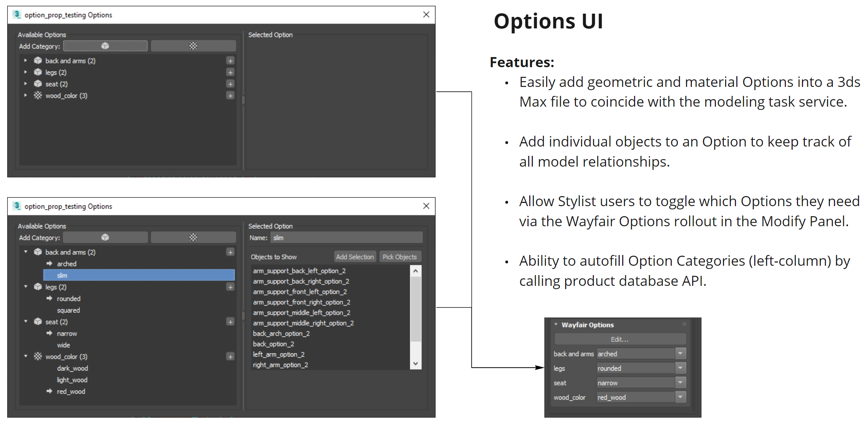
Task: Collapse the "back and arms (2)" tree branch
Action: click(x=25, y=252)
